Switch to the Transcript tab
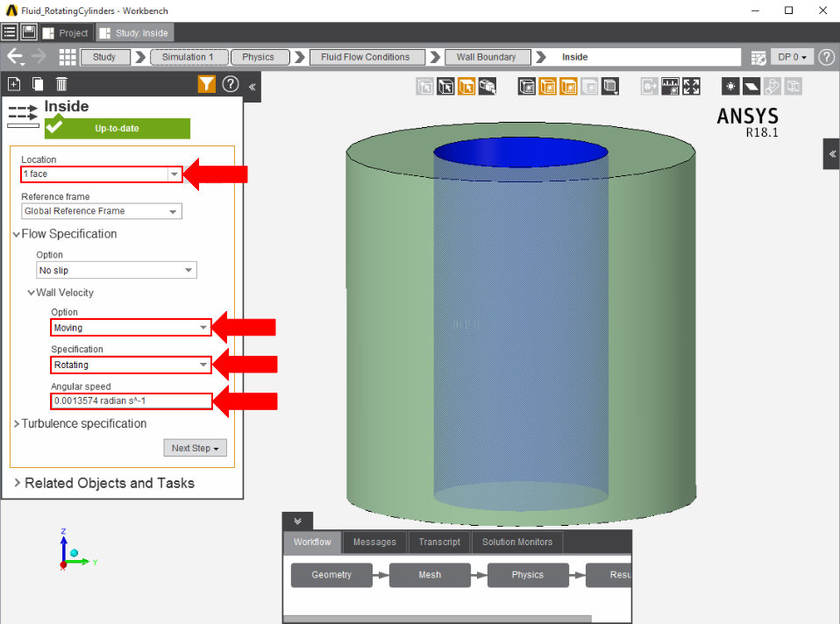Viewport: 840px width, 624px height. (x=439, y=542)
